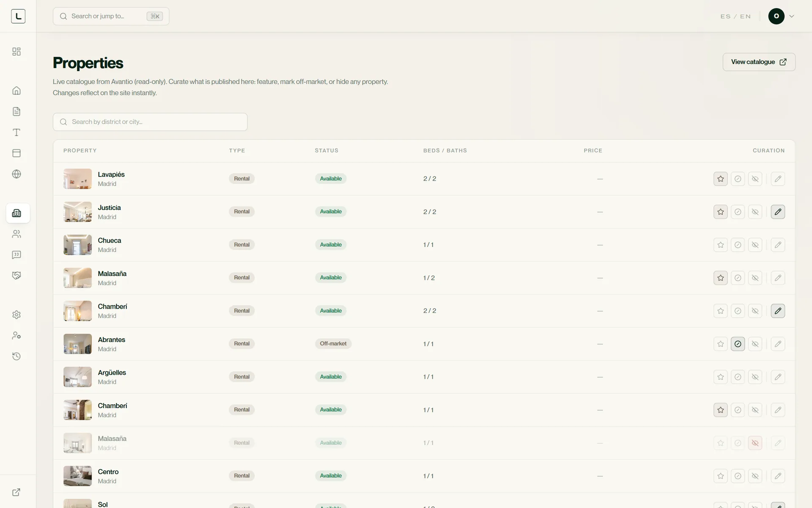Screen dimensions: 812x508
Task: Open the settings gear icon in sidebar
Action: (x=16, y=315)
